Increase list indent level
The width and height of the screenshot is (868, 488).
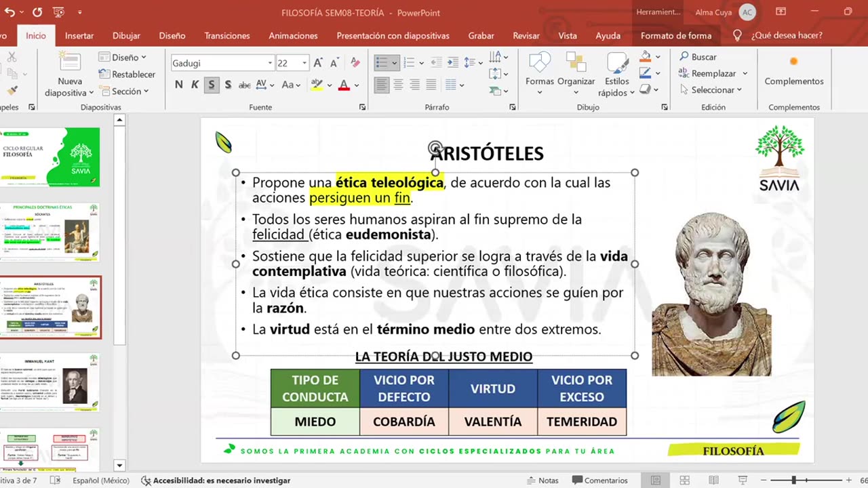coord(453,62)
